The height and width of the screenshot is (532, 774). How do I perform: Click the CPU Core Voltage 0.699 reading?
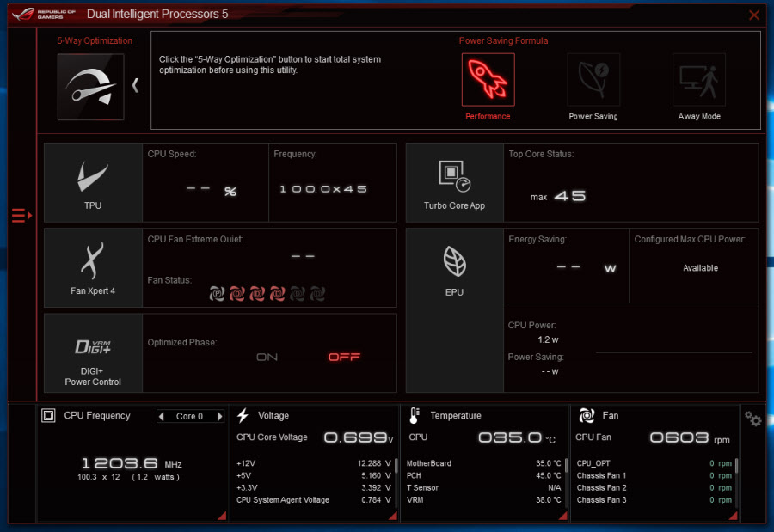[x=359, y=437]
